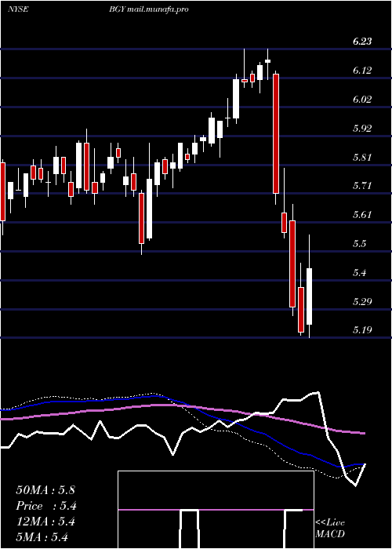
Task: Click the <<Live MACD label
Action: click(330, 529)
